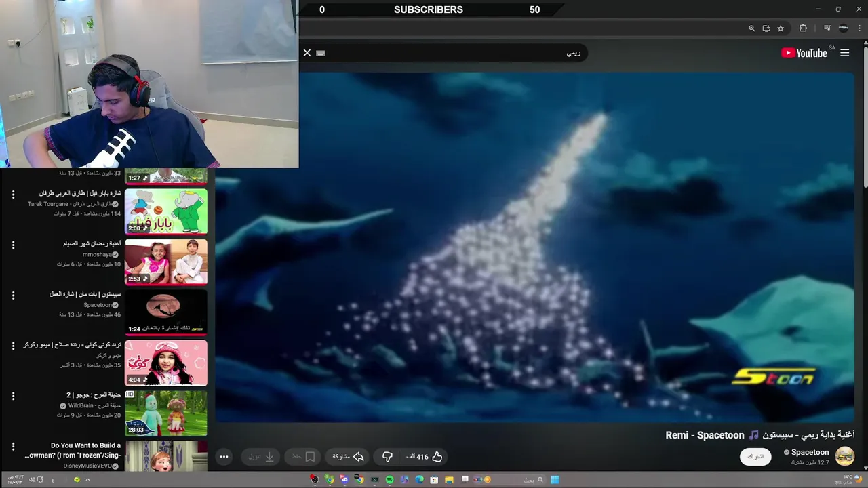The image size is (868, 488).
Task: Open the حديقة المرح جوجو video title
Action: point(94,394)
